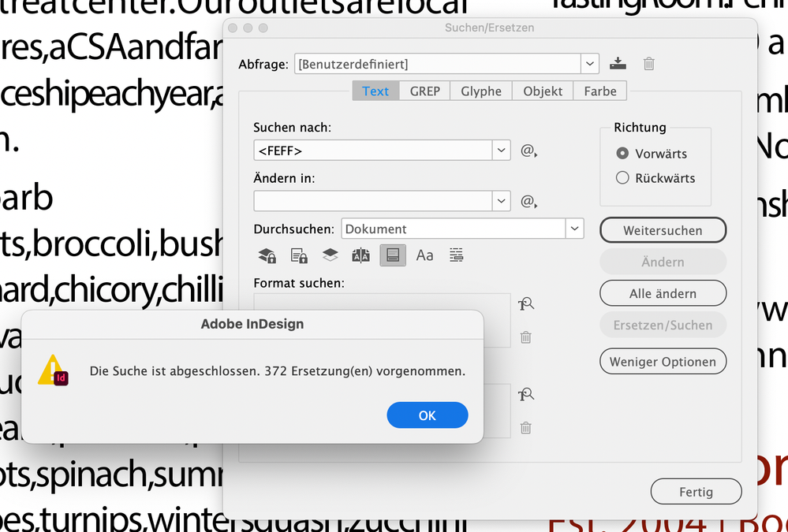The height and width of the screenshot is (532, 788).
Task: Switch to the Glyphe tab
Action: pos(481,91)
